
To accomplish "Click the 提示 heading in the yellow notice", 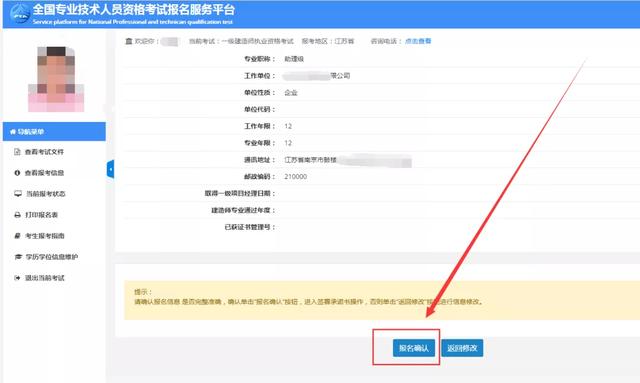I will point(143,292).
